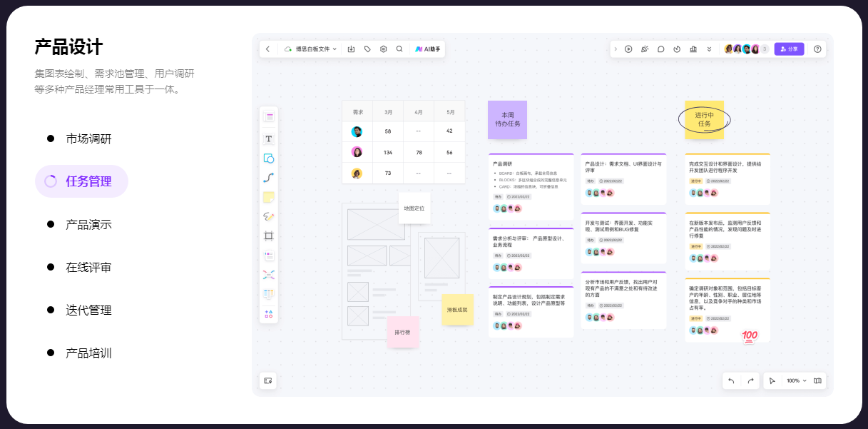
Task: Start presentation with the play icon
Action: pos(628,49)
